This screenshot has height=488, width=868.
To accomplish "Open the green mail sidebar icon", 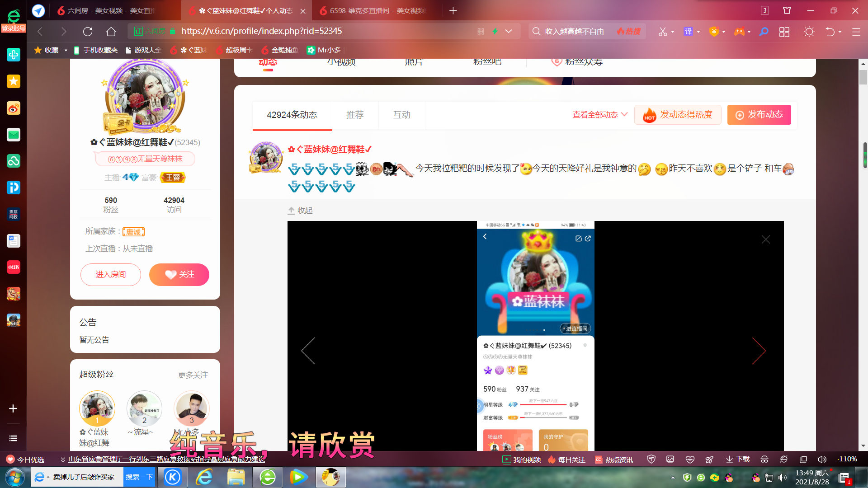I will [x=14, y=135].
